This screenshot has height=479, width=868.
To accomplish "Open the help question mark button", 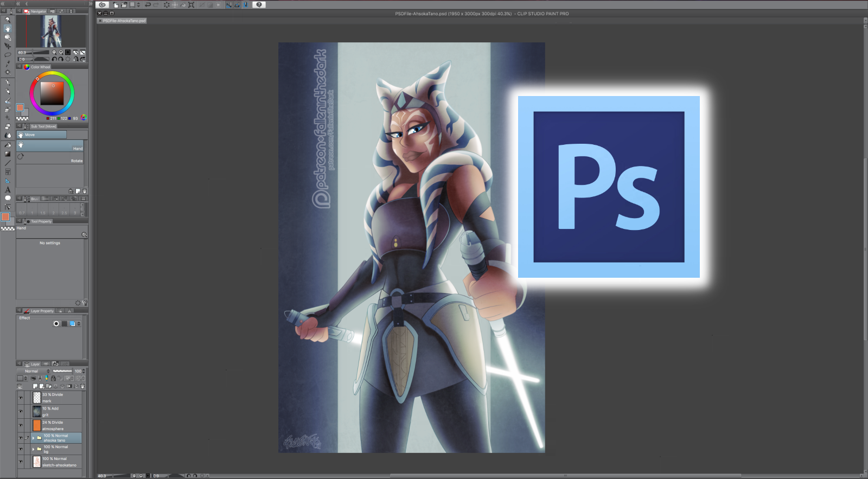I will pos(259,5).
